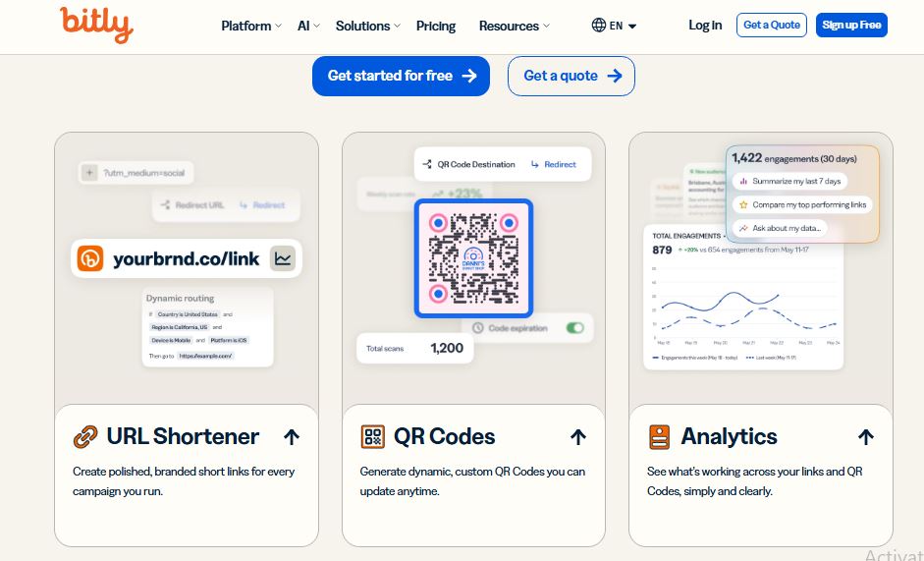Viewport: 924px width, 561px height.
Task: Click the large Get a quote button
Action: pyautogui.click(x=571, y=76)
